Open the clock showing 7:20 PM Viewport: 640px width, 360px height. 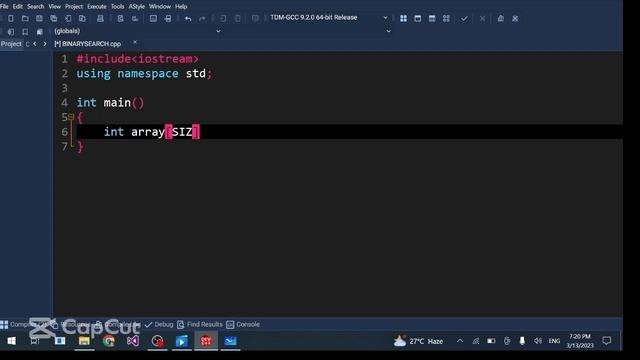[x=580, y=341]
